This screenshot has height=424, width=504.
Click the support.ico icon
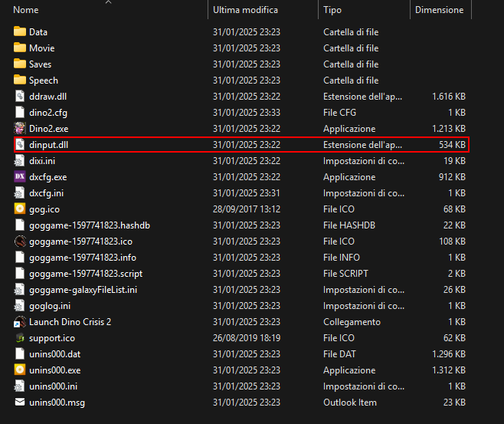pos(20,338)
